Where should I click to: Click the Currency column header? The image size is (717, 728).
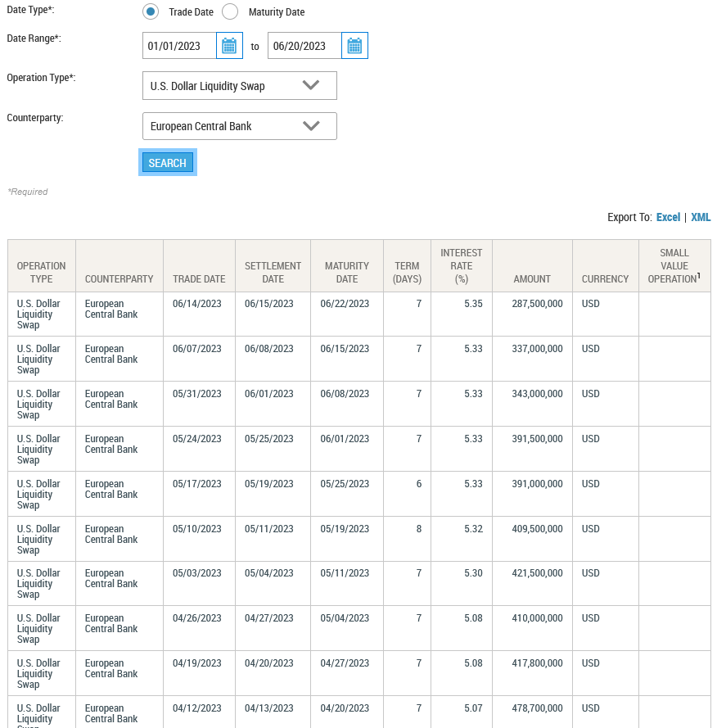pos(606,266)
